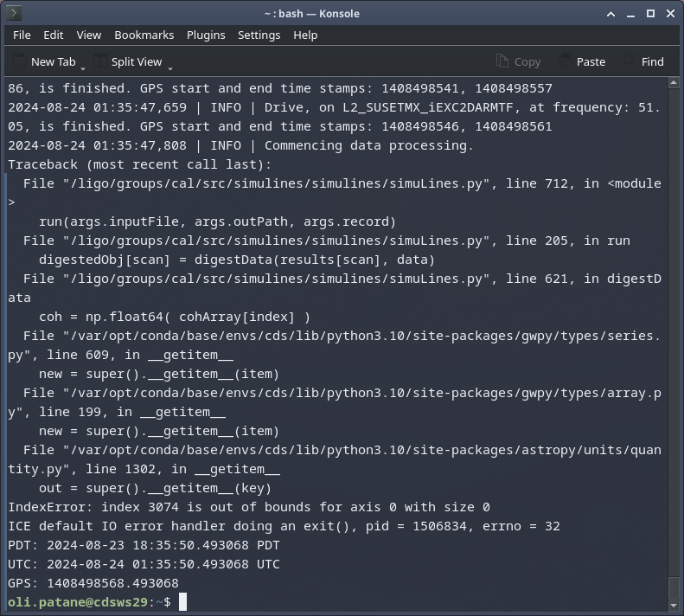The height and width of the screenshot is (616, 684).
Task: Click the Split View toolbar button
Action: [x=128, y=61]
